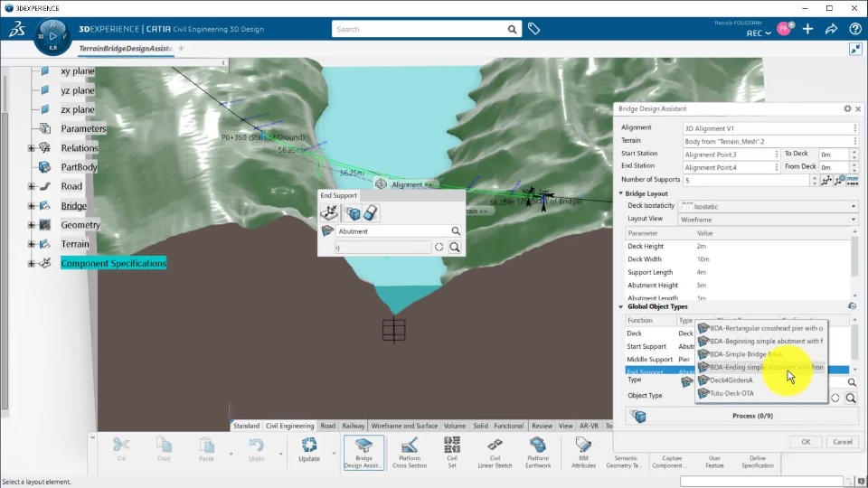Screen dimensions: 868x488
Task: Switch to the Review tab
Action: (542, 426)
